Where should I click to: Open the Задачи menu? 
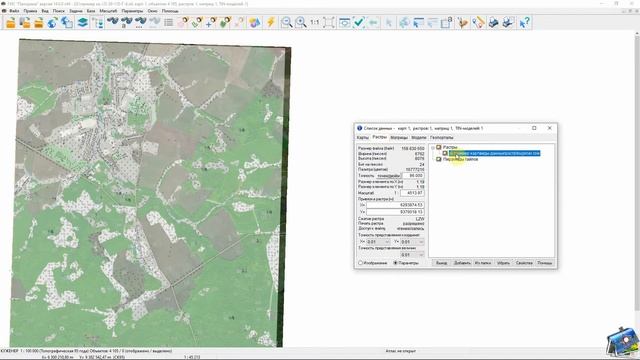[76, 11]
